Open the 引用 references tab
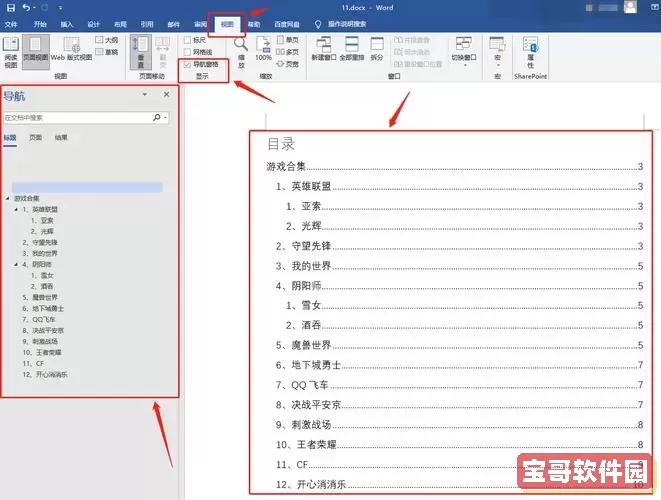This screenshot has height=500, width=661. 147,24
